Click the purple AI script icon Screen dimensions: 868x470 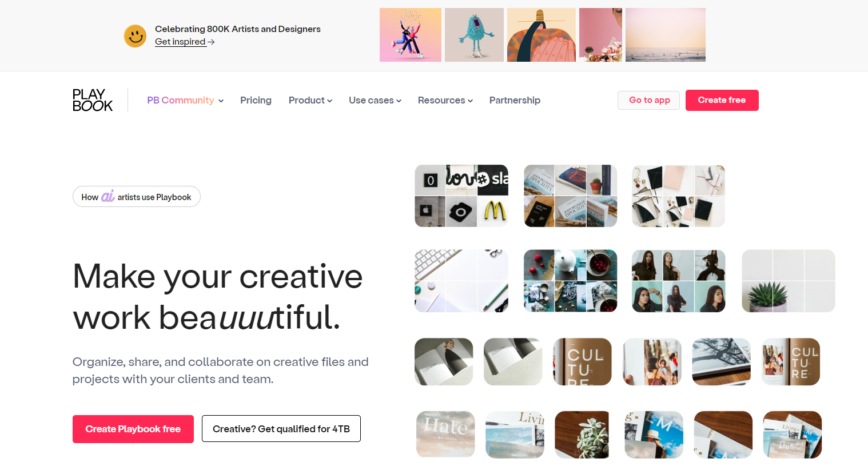click(x=108, y=196)
